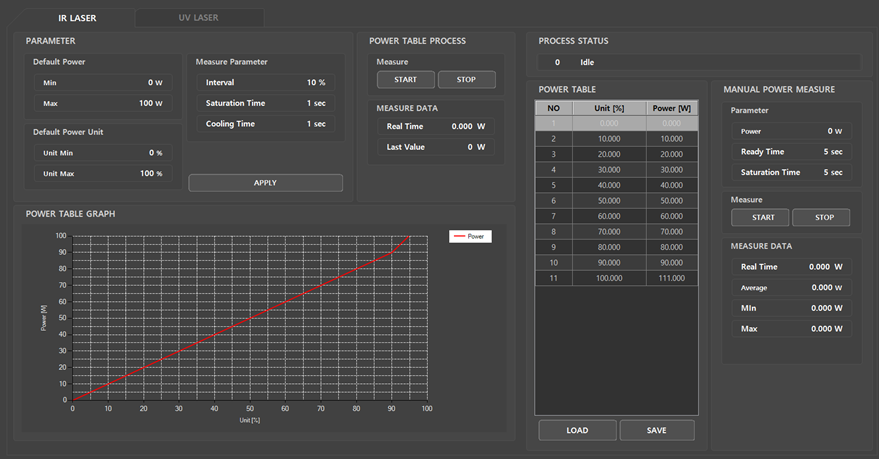Viewport: 879px width, 459px height.
Task: Edit the Ready Time field
Action: [792, 152]
